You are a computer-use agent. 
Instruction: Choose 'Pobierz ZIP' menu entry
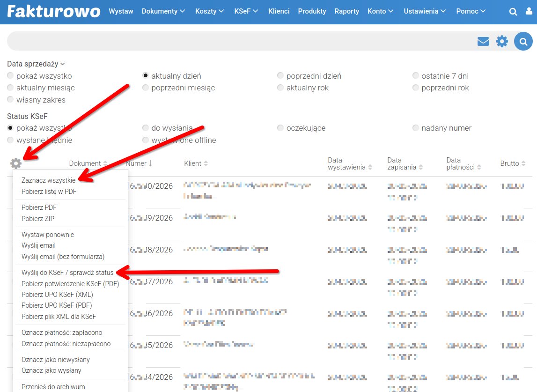pyautogui.click(x=39, y=219)
